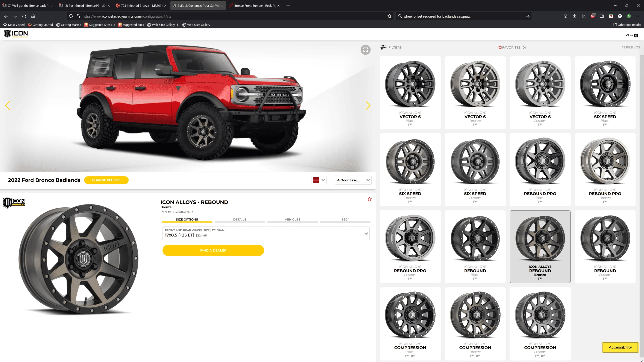Favorite the Rebound Bronze wheel star

coord(369,199)
